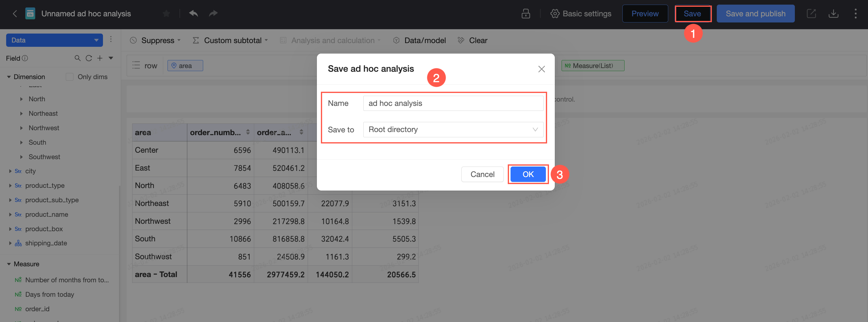Open Analysis and calculation menu
Viewport: 868px width, 322px height.
(x=330, y=40)
